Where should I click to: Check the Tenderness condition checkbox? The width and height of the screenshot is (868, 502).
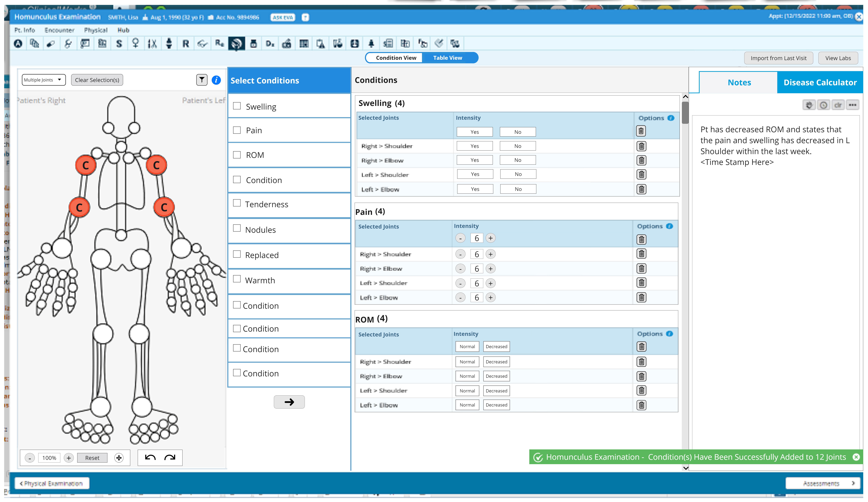tap(237, 203)
